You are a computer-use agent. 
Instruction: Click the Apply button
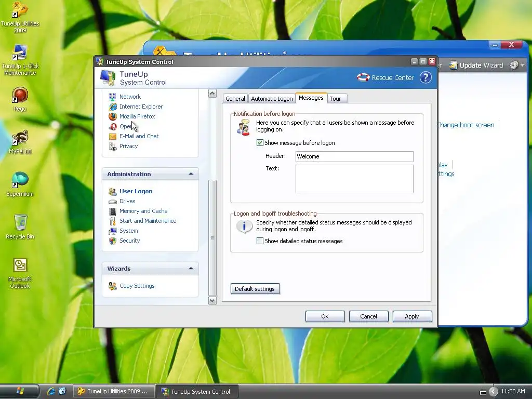tap(412, 316)
